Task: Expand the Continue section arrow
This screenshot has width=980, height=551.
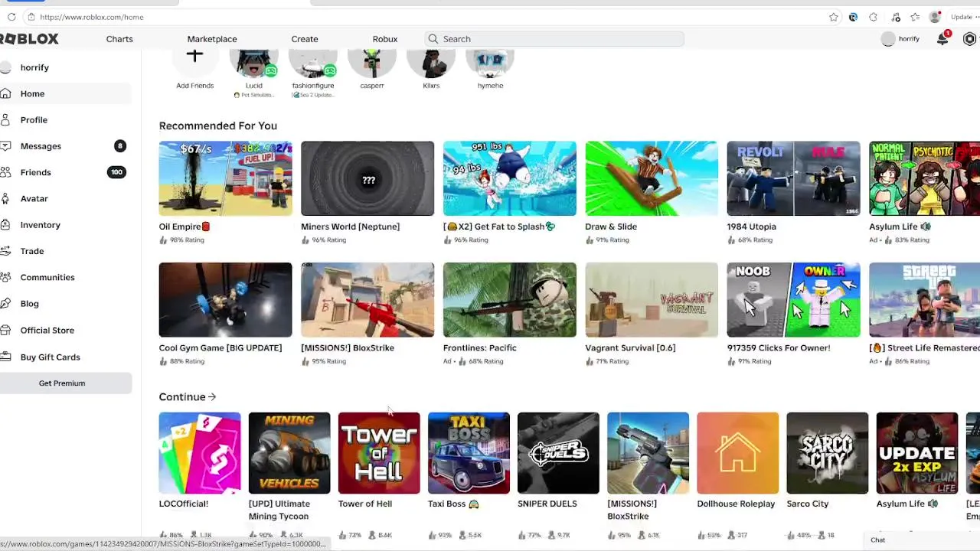Action: click(212, 397)
